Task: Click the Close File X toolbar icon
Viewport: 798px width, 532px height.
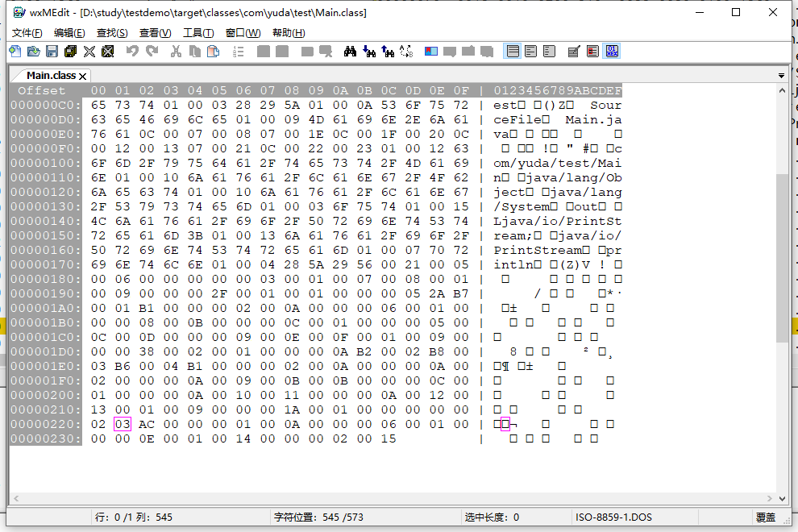Action: (x=89, y=52)
